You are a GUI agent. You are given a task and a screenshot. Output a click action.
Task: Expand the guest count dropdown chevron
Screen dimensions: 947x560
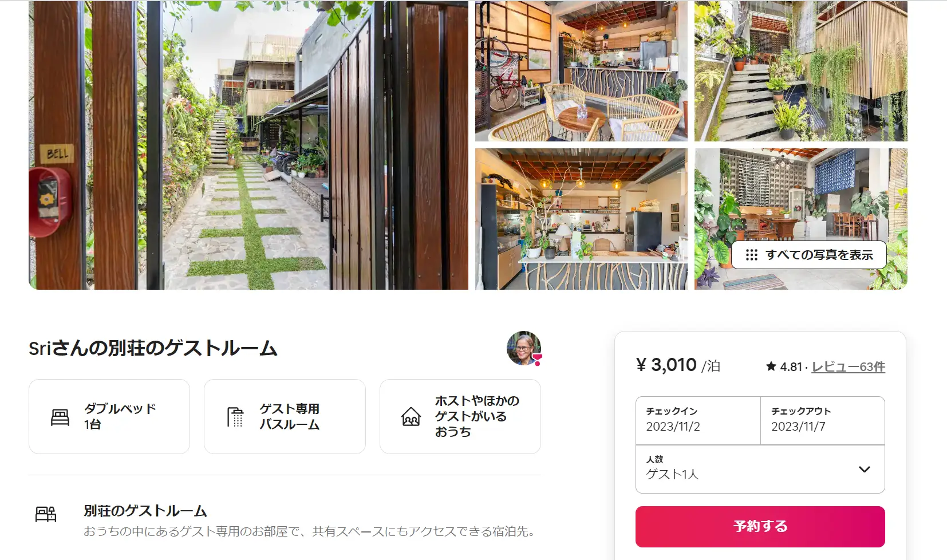[865, 469]
